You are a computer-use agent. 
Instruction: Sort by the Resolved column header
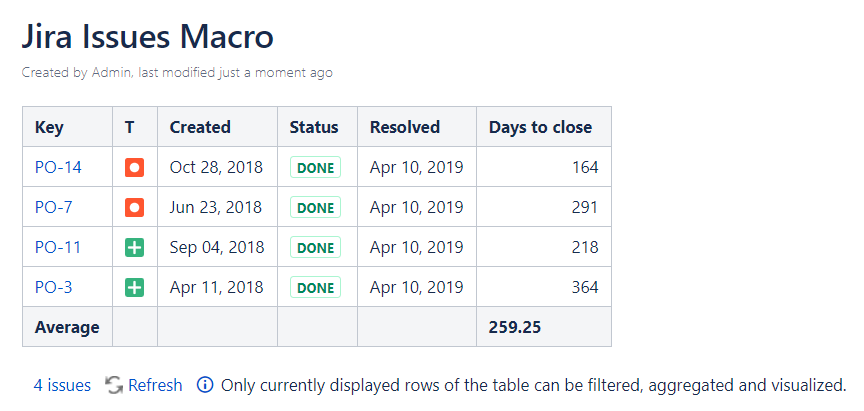click(405, 127)
